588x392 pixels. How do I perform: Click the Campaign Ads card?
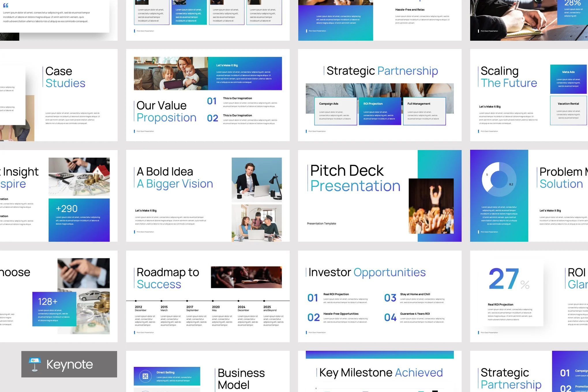pos(335,111)
